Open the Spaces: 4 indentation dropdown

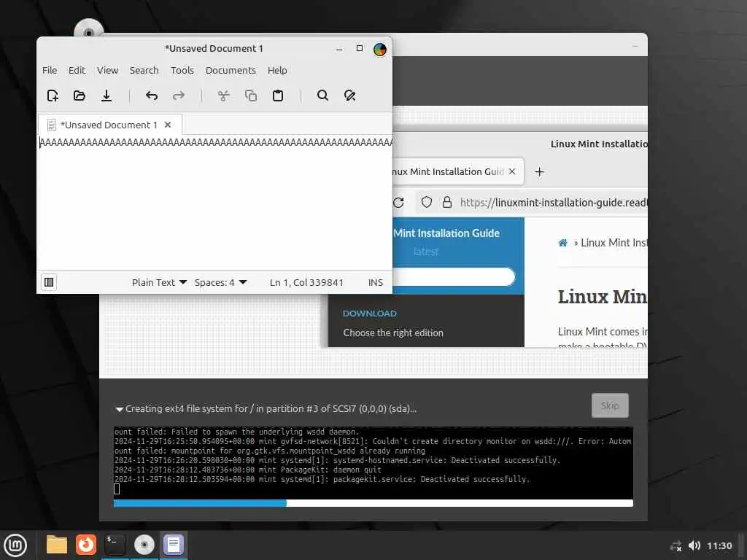(220, 282)
